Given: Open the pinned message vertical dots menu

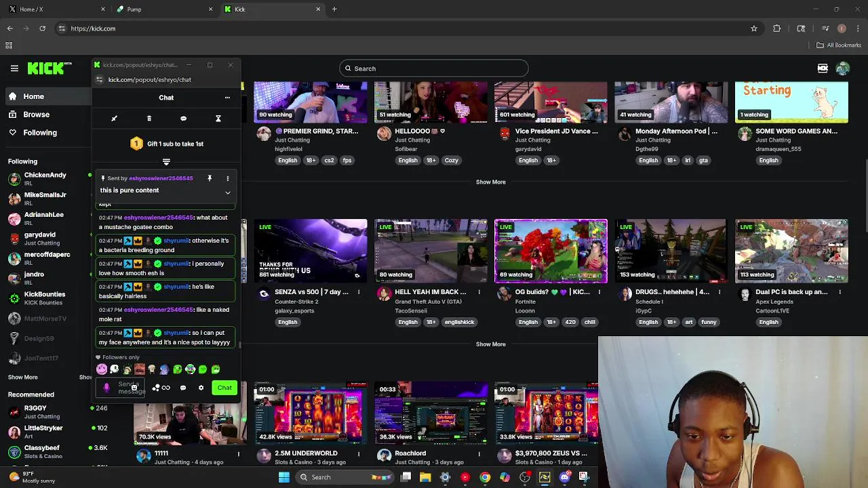Looking at the screenshot, I should 228,178.
